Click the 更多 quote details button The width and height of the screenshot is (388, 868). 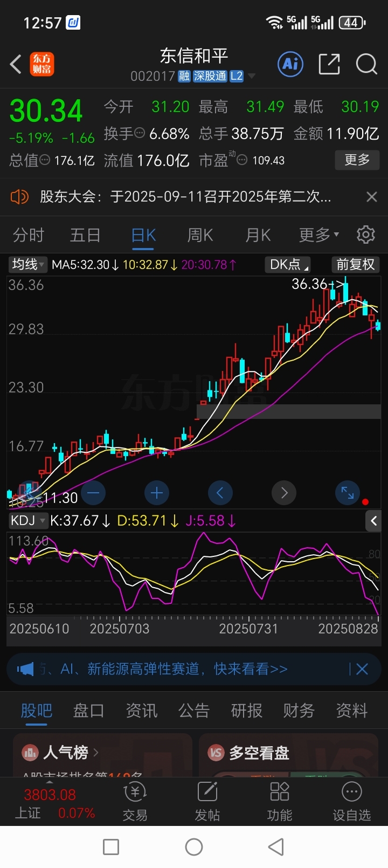(357, 160)
